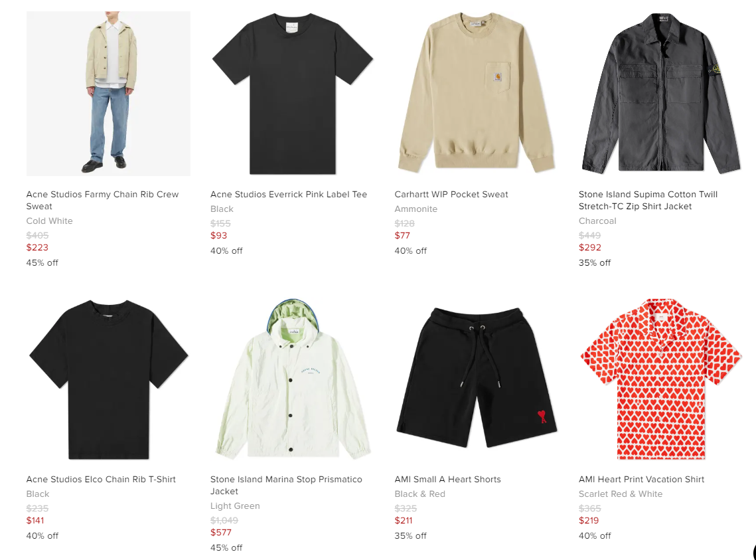Click the Scarlet Red & White color label
The width and height of the screenshot is (756, 560).
(x=621, y=494)
